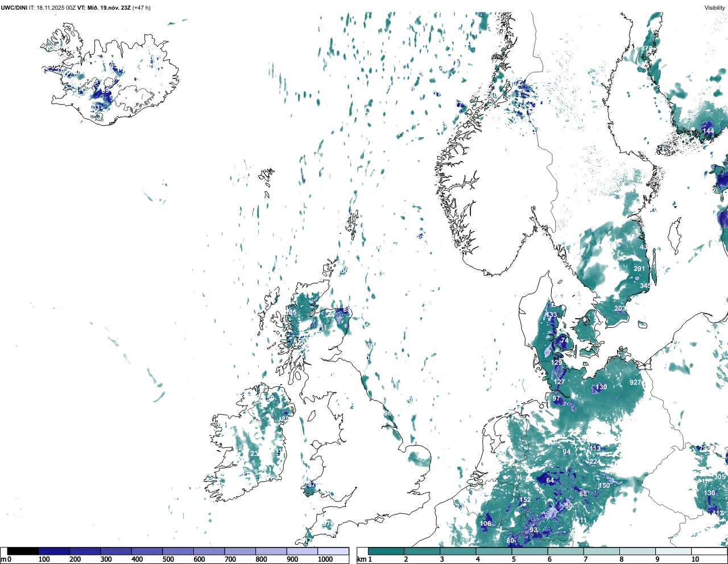Click the 'Visibility' title in top right
728x564 pixels.
(715, 8)
